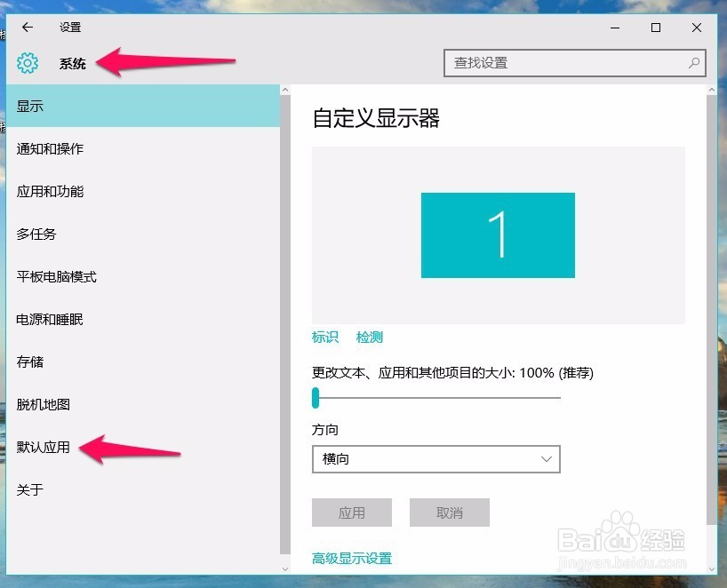This screenshot has width=727, height=588.
Task: Close the Settings window
Action: click(697, 28)
